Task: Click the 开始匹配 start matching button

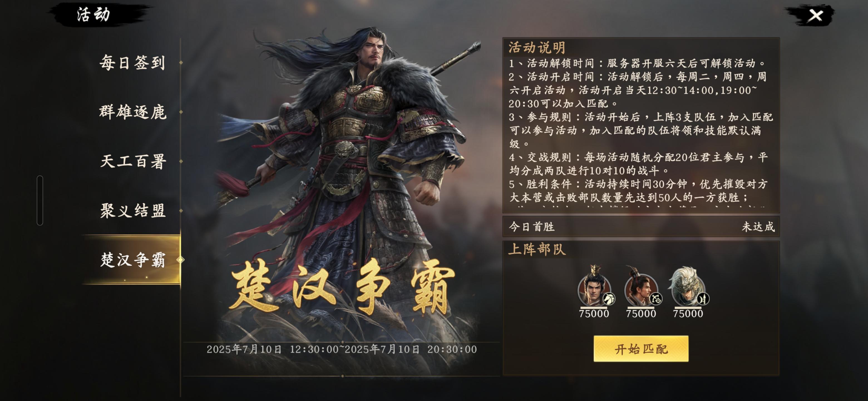Action: pyautogui.click(x=641, y=349)
